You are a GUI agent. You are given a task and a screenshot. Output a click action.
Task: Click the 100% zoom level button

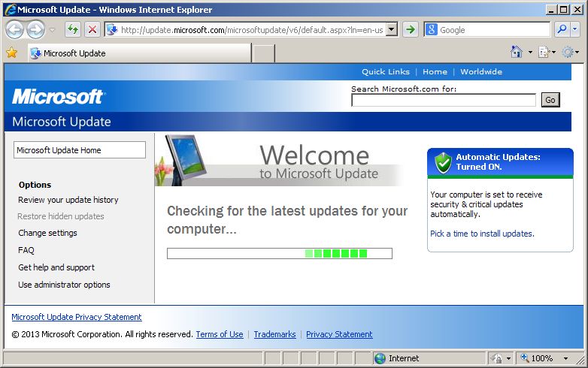(537, 358)
